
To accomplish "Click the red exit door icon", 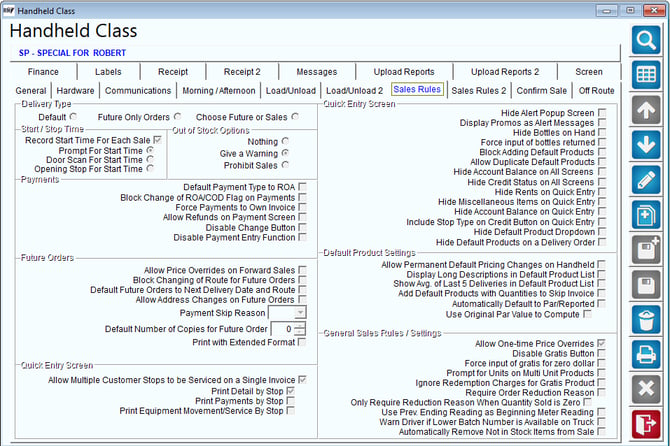I will pyautogui.click(x=646, y=425).
